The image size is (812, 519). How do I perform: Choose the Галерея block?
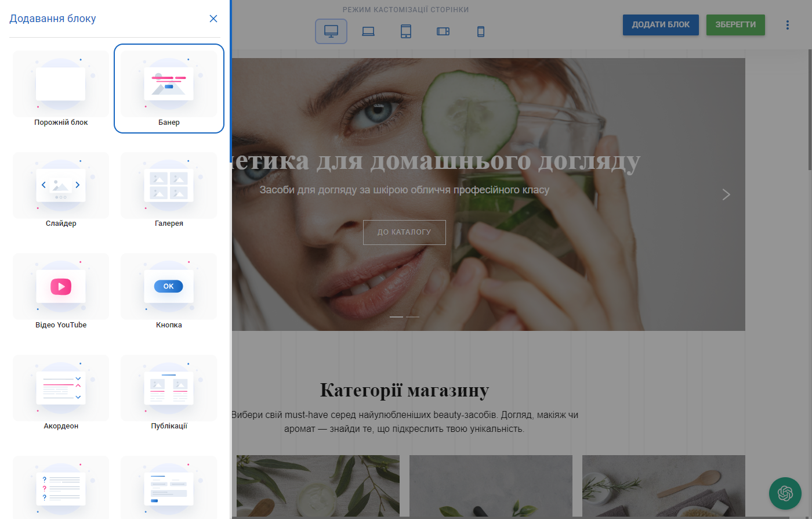168,185
